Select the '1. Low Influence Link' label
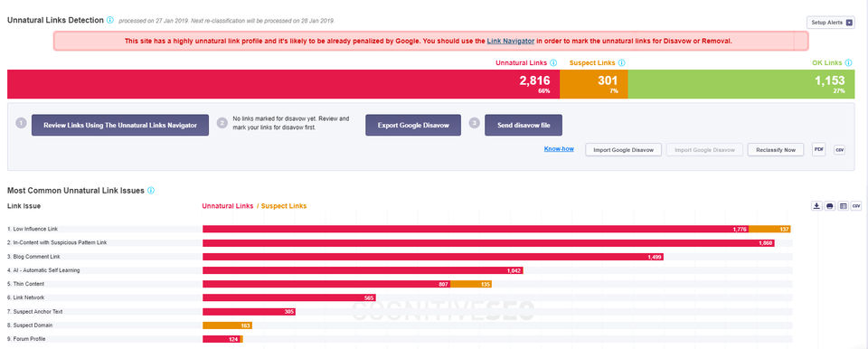Image resolution: width=868 pixels, height=349 pixels. (33, 229)
